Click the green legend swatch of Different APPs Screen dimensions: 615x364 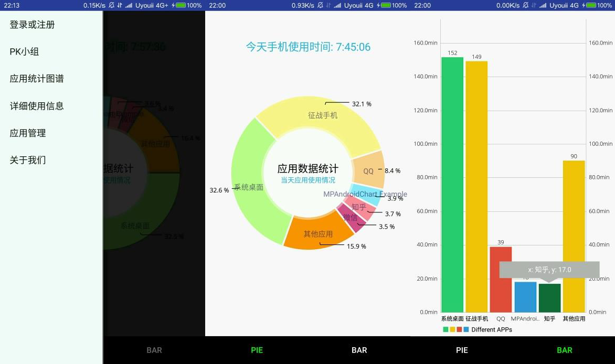click(446, 329)
